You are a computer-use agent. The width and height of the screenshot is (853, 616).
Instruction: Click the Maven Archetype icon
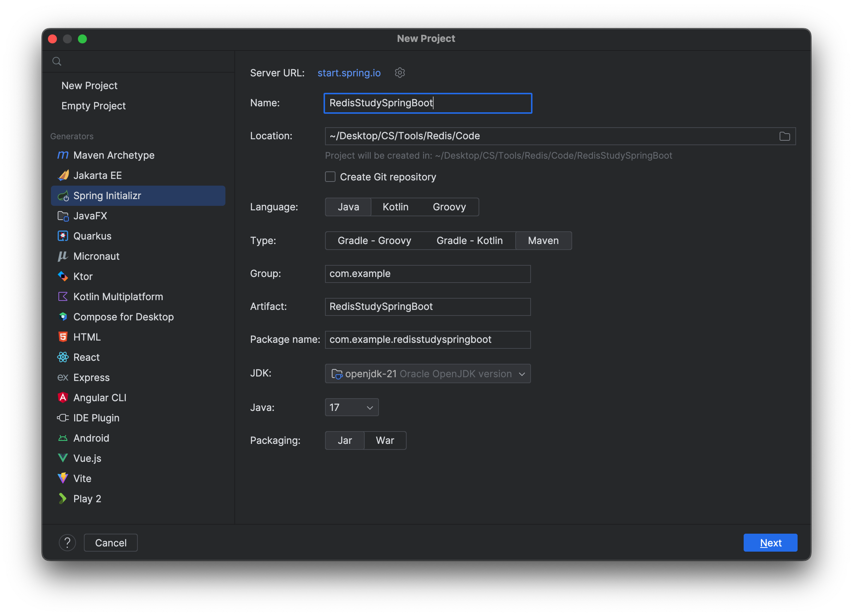click(x=63, y=155)
